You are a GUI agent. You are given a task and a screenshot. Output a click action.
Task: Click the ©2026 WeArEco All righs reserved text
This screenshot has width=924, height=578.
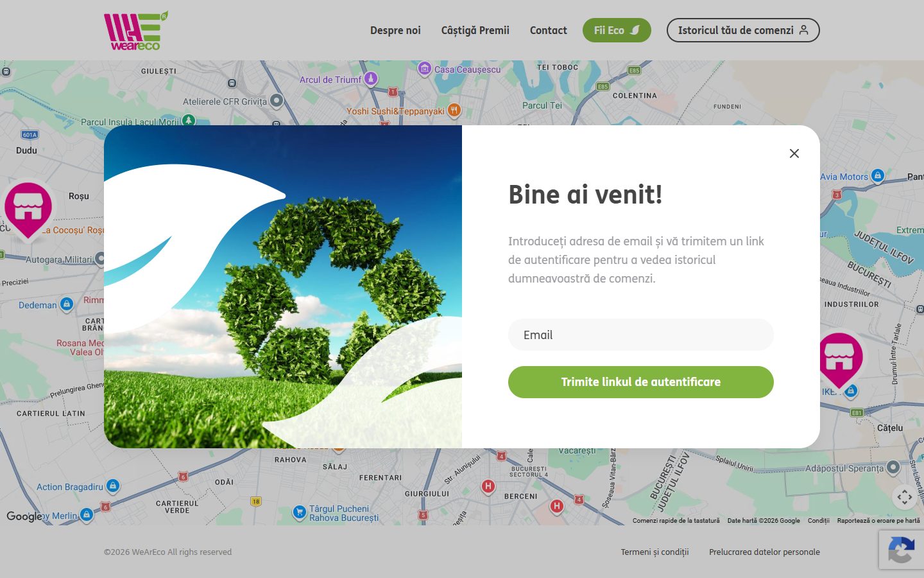click(x=168, y=552)
